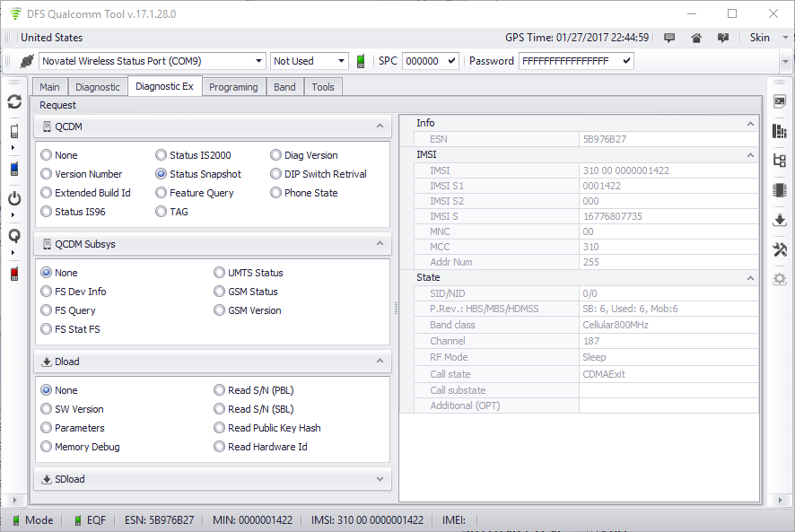Switch to the Programing tab
Viewport: 795px width, 532px height.
coord(233,87)
